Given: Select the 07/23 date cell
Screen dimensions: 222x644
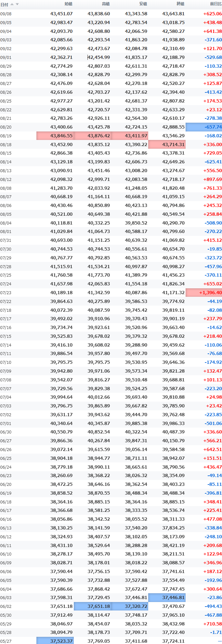Looking at the screenshot, I should click(6, 293).
